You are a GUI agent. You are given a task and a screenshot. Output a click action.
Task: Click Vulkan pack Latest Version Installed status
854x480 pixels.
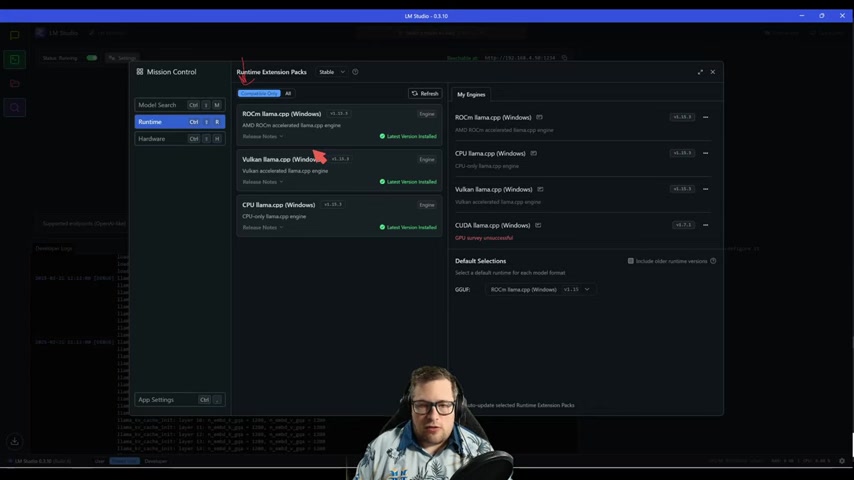point(408,182)
